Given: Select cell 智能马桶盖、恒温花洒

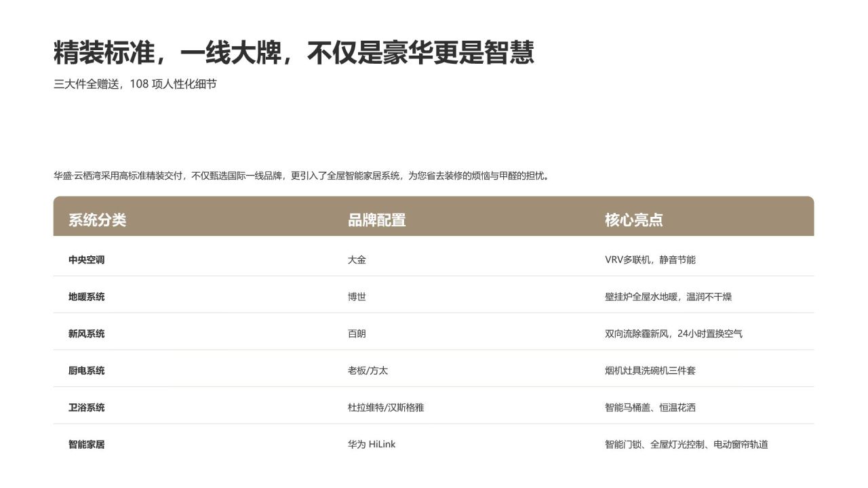Looking at the screenshot, I should pyautogui.click(x=650, y=407).
